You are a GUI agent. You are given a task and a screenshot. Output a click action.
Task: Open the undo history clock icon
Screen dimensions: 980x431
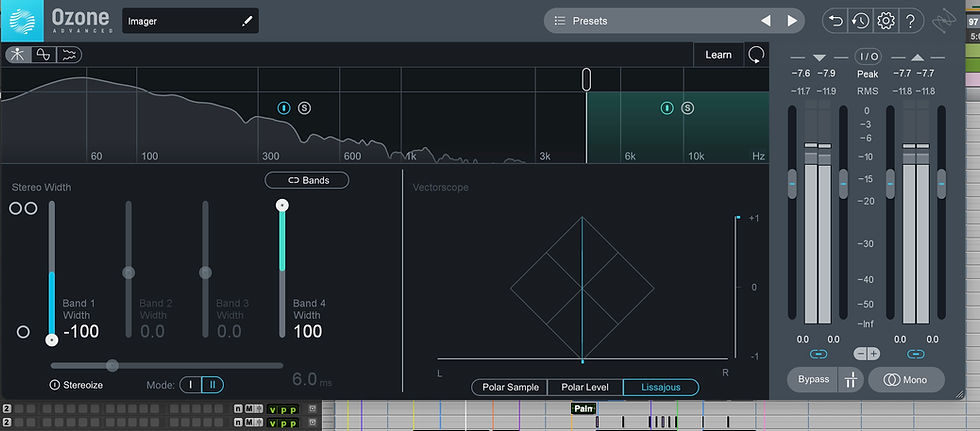tap(861, 21)
